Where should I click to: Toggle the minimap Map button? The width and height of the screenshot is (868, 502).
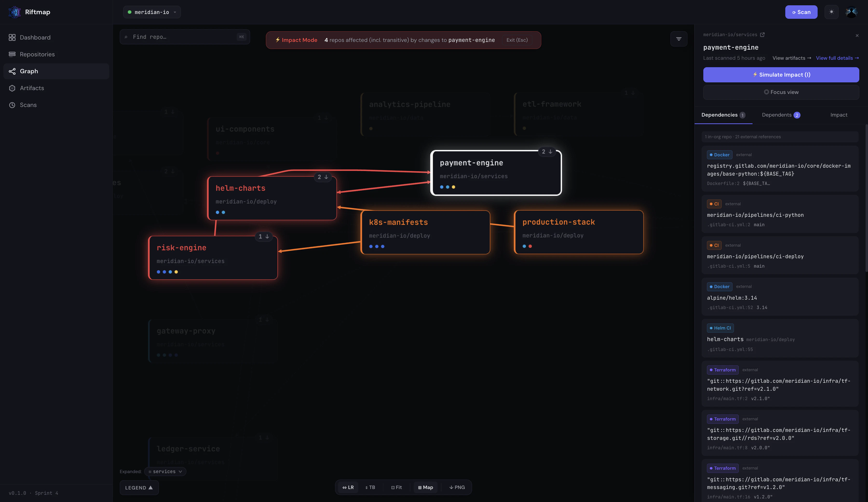coord(425,488)
